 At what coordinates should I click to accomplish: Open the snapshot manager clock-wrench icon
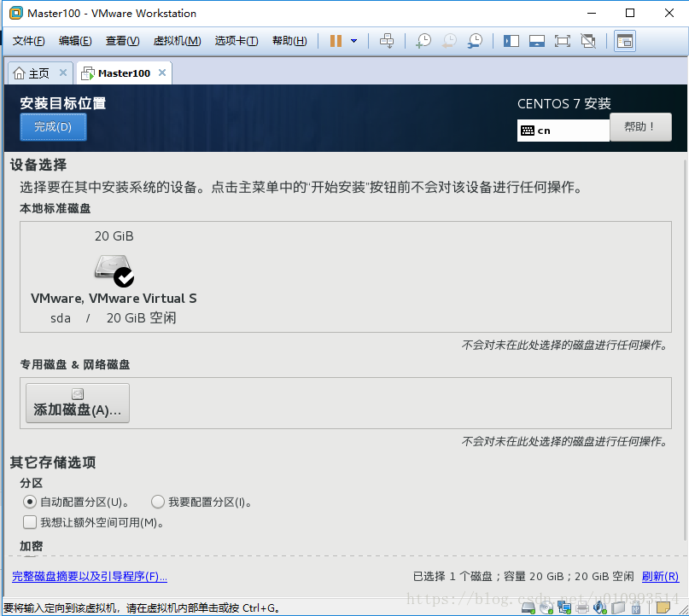[475, 41]
